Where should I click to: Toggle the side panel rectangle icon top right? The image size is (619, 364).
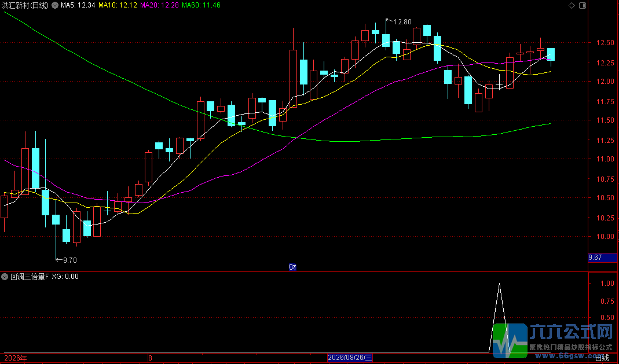(x=583, y=6)
